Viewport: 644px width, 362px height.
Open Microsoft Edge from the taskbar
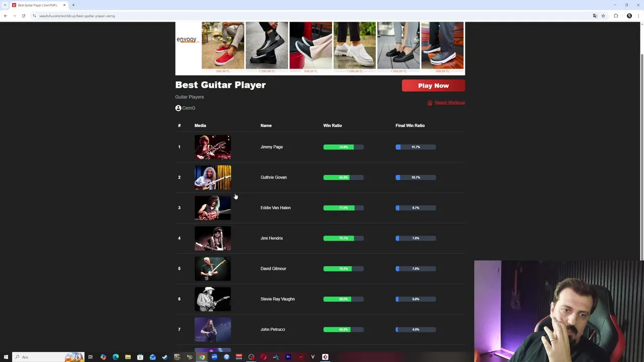(x=115, y=357)
